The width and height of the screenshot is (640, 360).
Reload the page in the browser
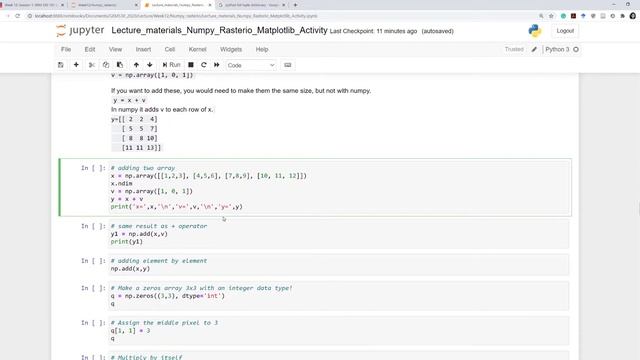pyautogui.click(x=18, y=16)
